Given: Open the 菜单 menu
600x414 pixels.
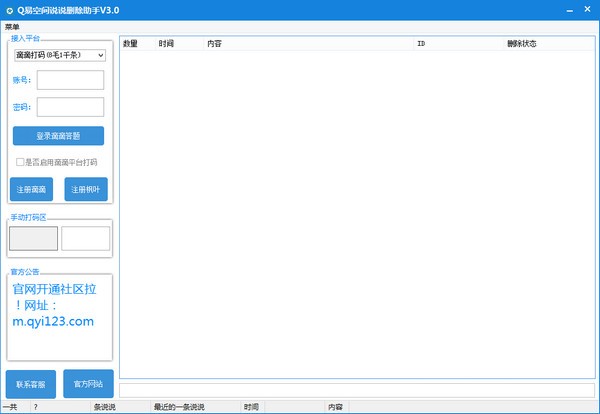Looking at the screenshot, I should pos(12,26).
